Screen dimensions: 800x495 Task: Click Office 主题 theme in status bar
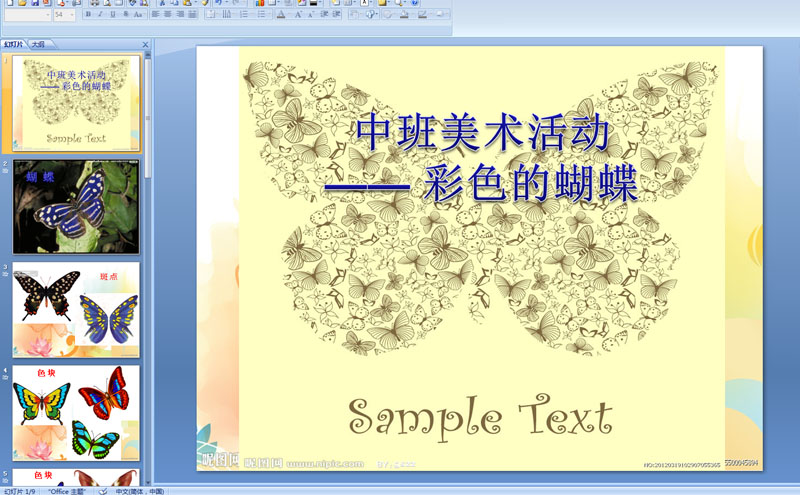(x=67, y=491)
